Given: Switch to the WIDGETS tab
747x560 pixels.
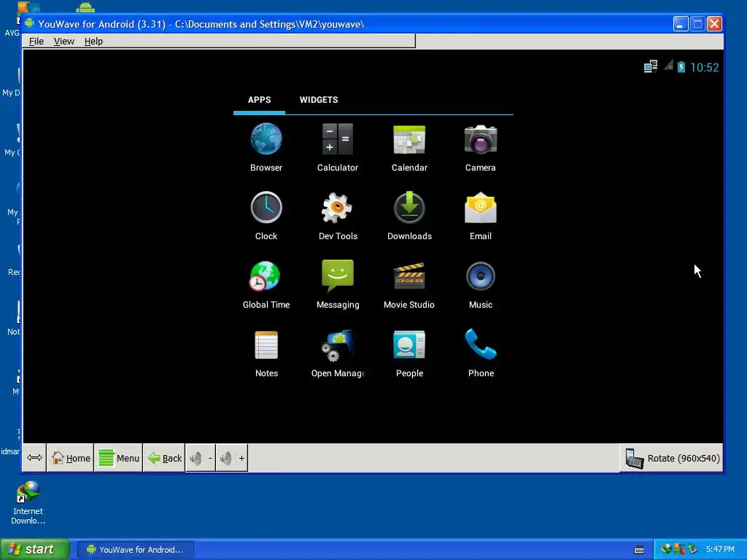Looking at the screenshot, I should click(319, 99).
